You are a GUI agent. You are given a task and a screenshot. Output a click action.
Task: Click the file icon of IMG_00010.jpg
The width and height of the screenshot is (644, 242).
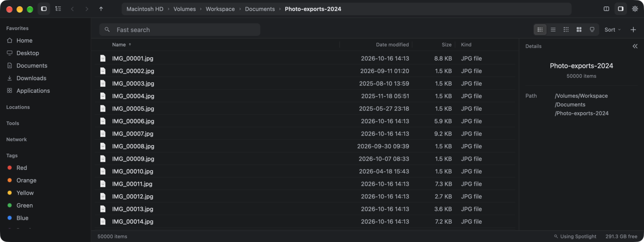(x=103, y=171)
